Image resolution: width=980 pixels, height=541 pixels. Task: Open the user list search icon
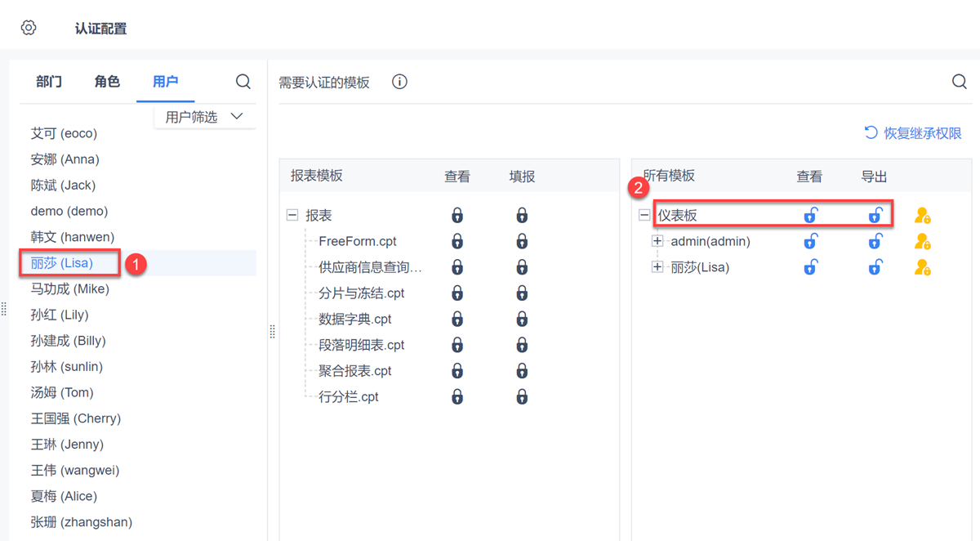243,82
